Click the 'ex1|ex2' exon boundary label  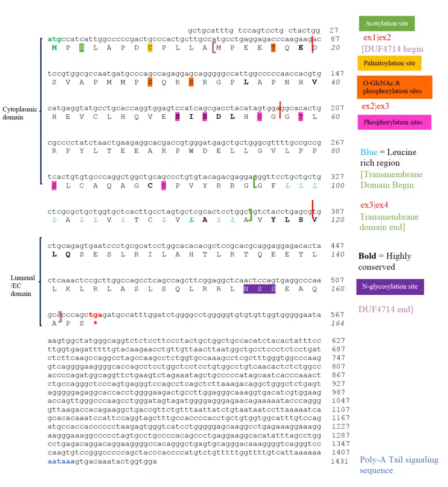tap(377, 38)
